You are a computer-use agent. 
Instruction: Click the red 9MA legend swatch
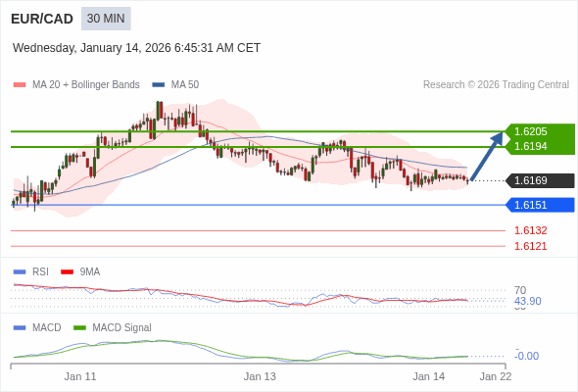67,272
